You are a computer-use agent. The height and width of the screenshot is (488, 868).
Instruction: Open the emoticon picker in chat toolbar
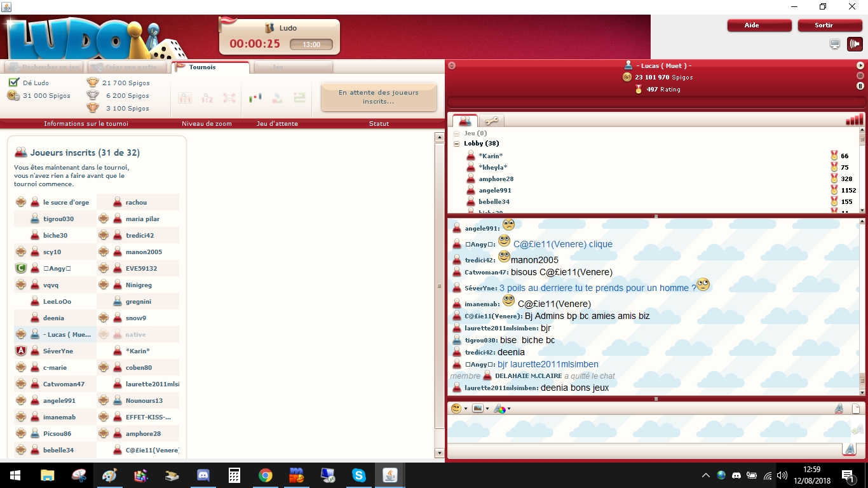(456, 409)
